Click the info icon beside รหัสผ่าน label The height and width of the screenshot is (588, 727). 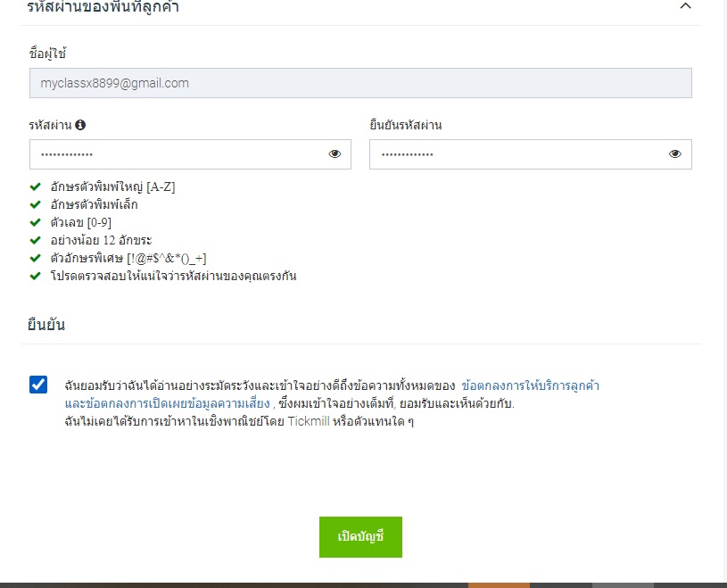pyautogui.click(x=80, y=126)
